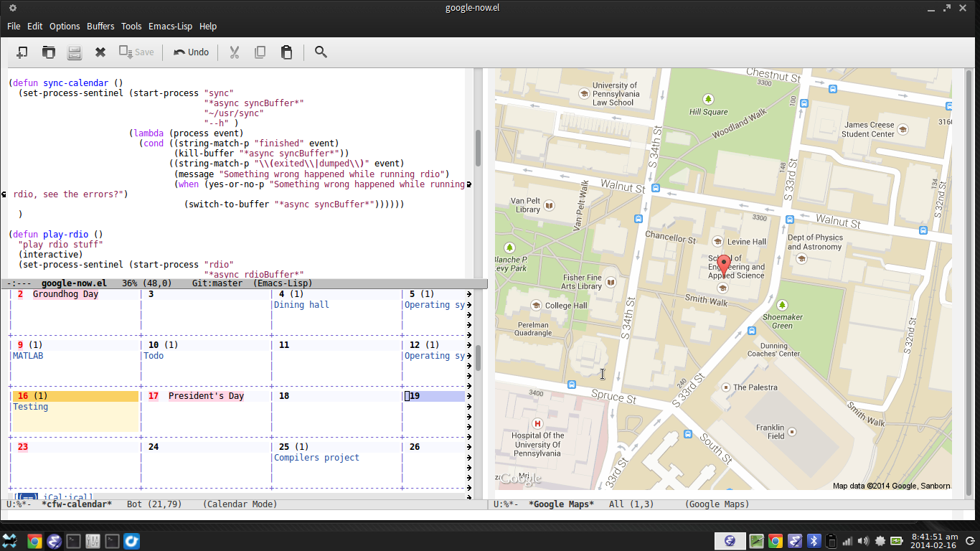Open the Emacs-Lisp menu

[170, 26]
